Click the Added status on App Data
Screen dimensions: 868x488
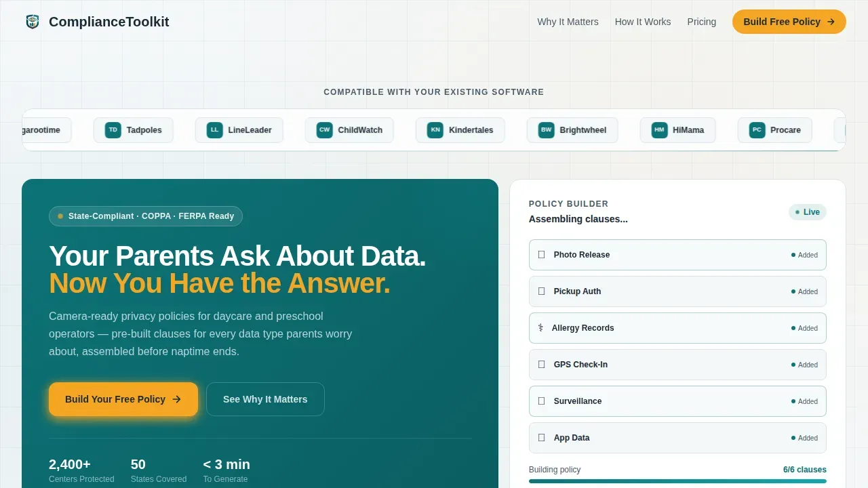pos(804,438)
